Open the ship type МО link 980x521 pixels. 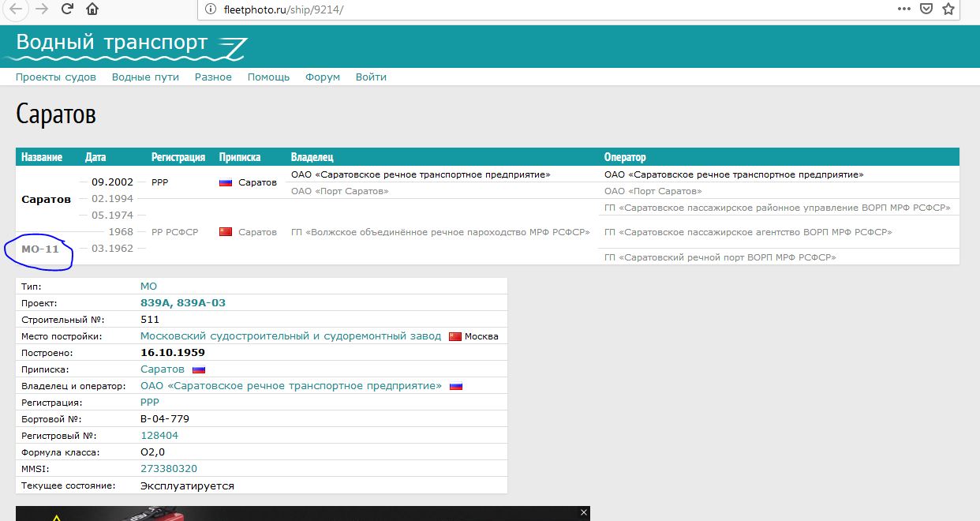pos(148,287)
